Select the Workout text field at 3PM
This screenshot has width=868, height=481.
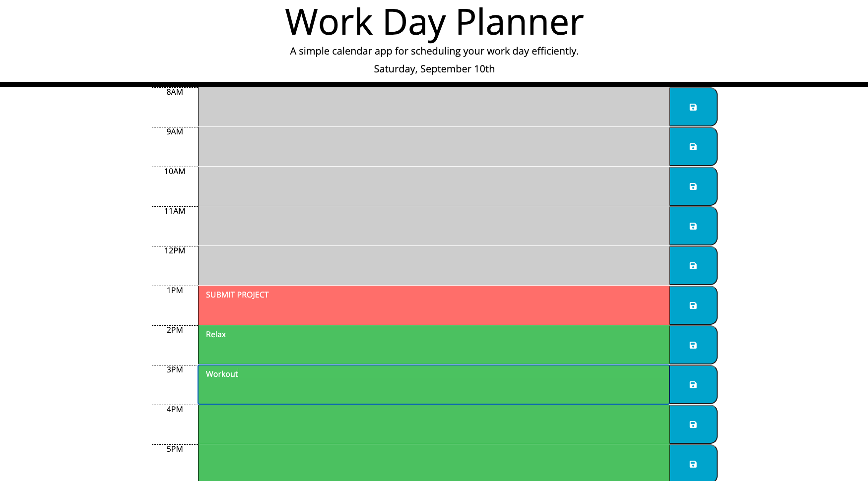click(432, 384)
